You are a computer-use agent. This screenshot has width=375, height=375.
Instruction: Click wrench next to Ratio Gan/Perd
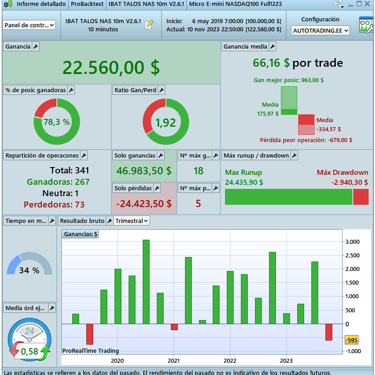[x=162, y=90]
